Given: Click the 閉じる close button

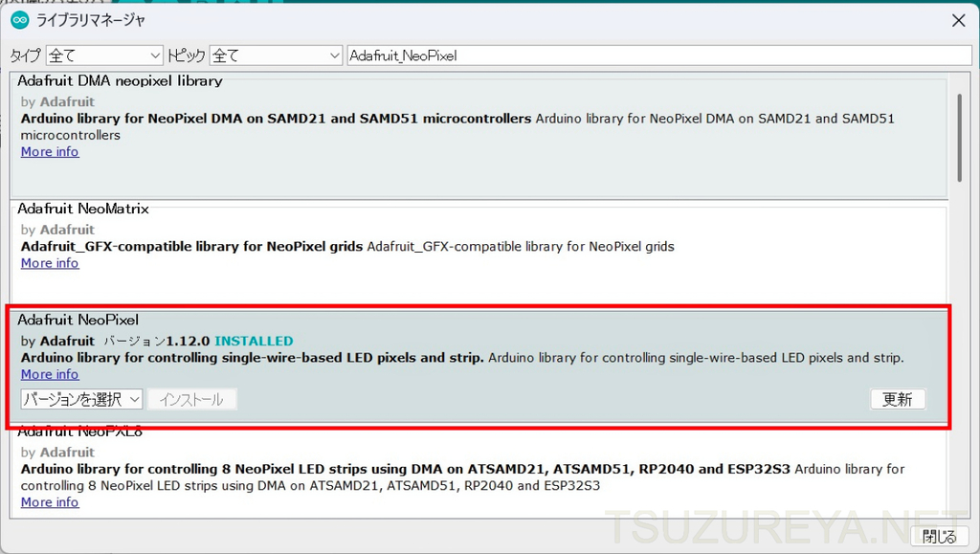Looking at the screenshot, I should click(x=939, y=536).
